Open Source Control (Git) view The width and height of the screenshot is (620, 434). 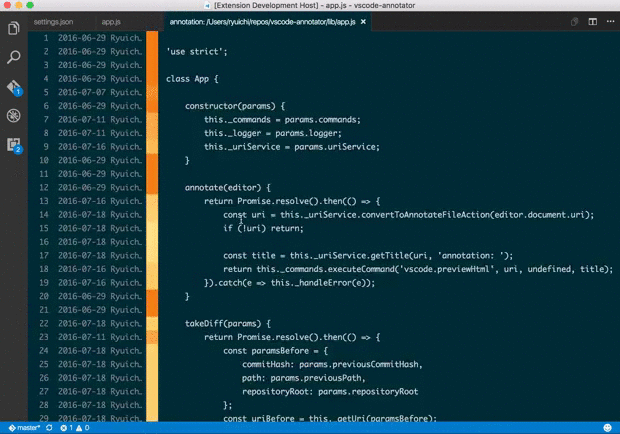tap(14, 87)
